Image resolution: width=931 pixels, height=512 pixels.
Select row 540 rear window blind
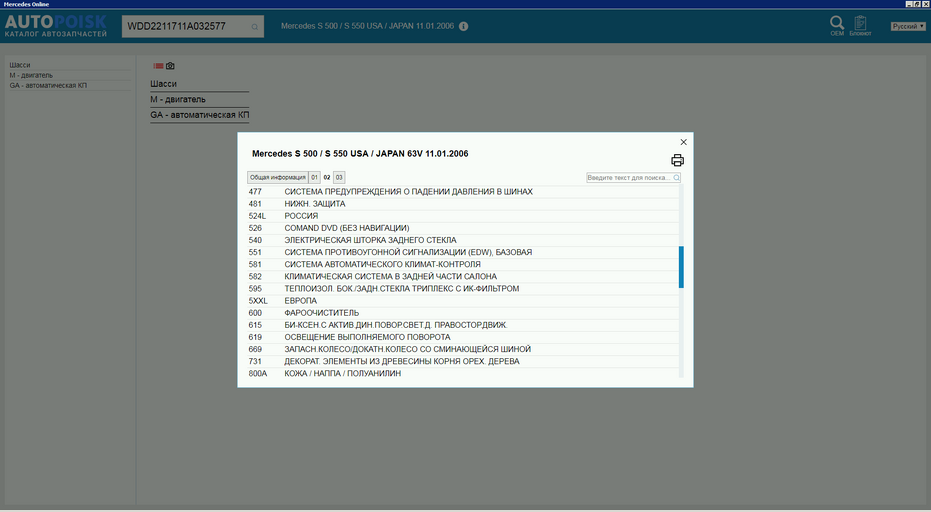point(463,240)
